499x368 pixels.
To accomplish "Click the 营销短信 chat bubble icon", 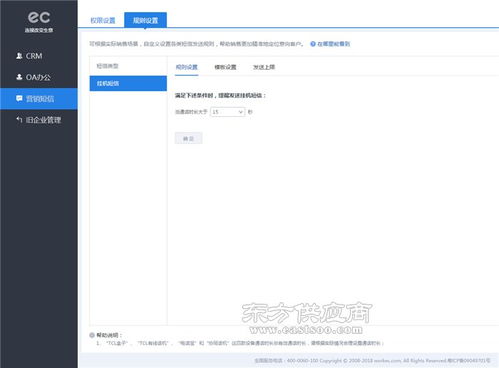I will pyautogui.click(x=19, y=98).
